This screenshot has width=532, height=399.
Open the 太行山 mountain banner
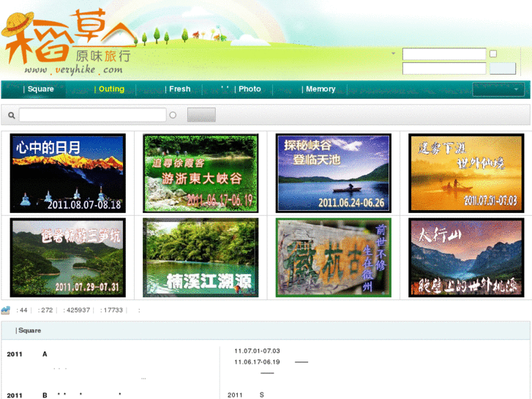tap(466, 258)
